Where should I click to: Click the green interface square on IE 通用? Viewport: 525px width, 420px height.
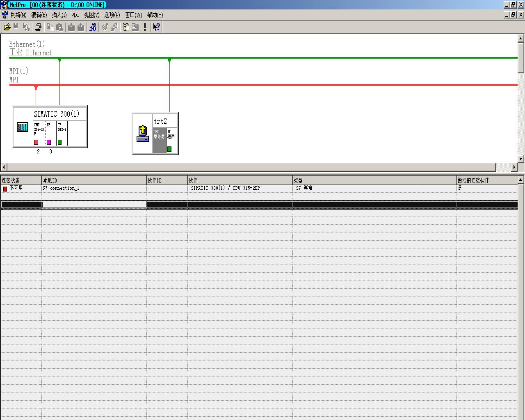tap(169, 149)
